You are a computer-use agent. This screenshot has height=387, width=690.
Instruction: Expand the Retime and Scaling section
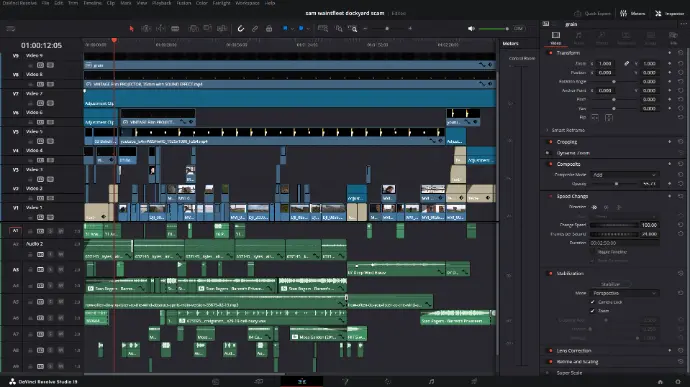(x=577, y=361)
